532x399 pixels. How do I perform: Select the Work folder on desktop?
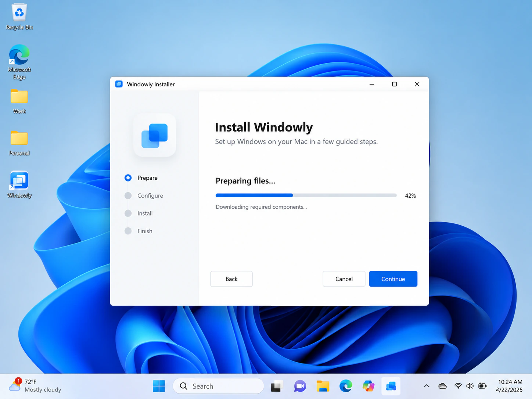(x=19, y=101)
